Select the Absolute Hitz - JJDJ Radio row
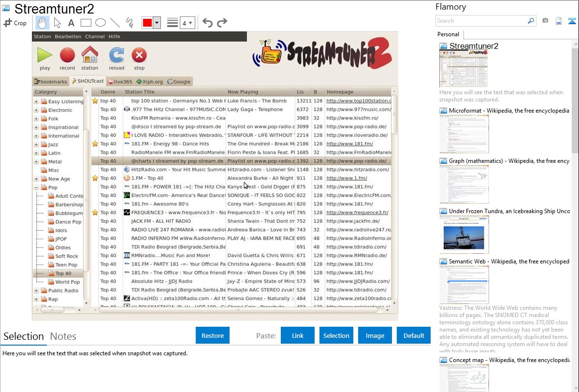Screen dimensions: 579x392 242,281
